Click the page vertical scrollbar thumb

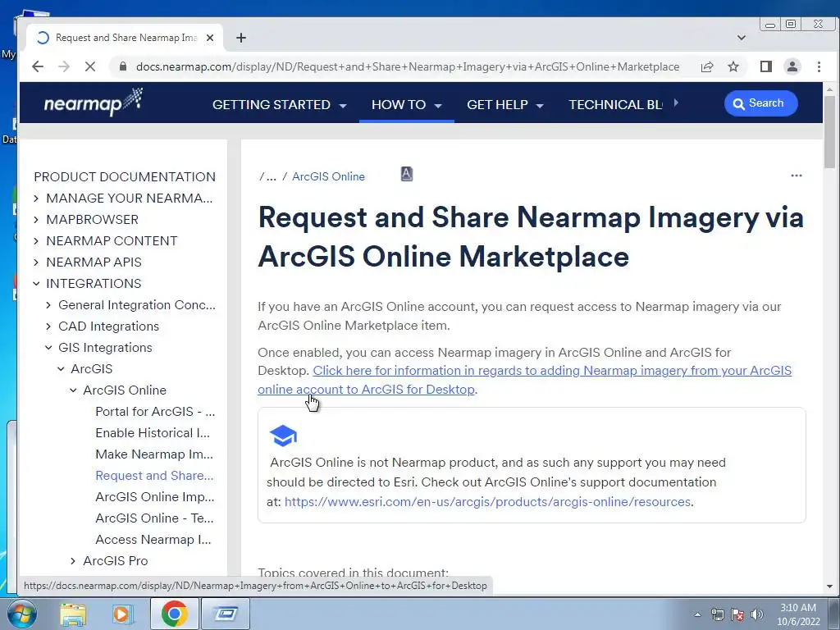[x=830, y=132]
